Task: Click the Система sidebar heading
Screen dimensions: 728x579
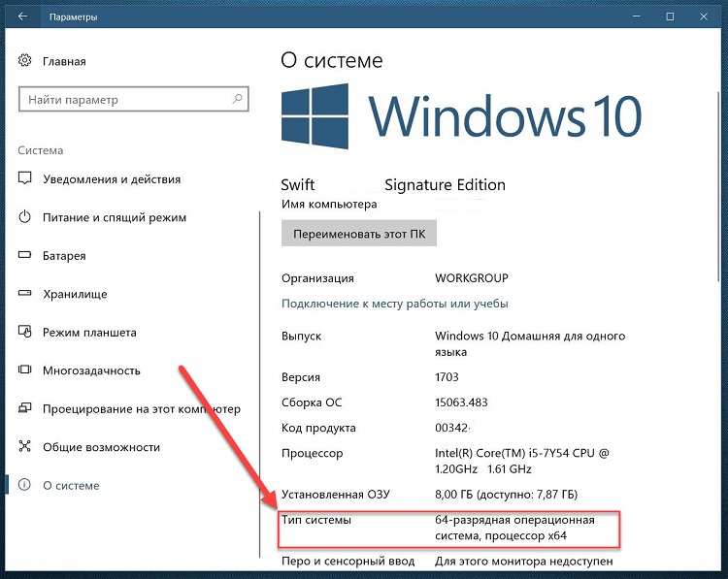Action: [x=41, y=150]
